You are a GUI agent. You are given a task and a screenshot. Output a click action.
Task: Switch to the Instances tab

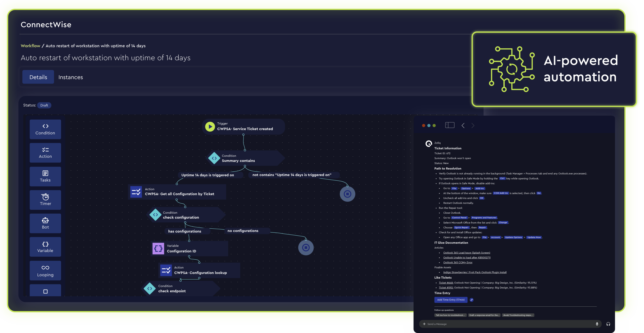[71, 77]
